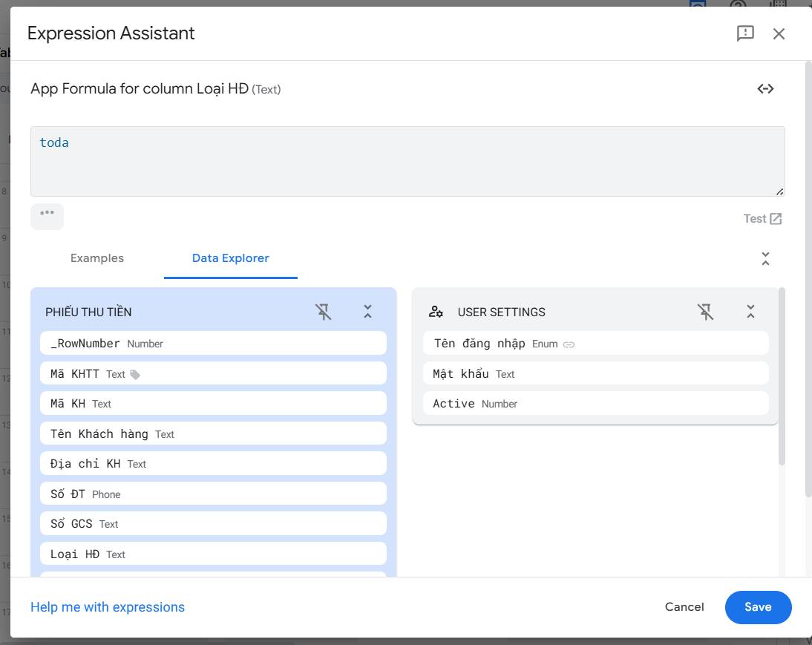Viewport: 812px width, 645px height.
Task: Click the Test link with external icon
Action: tap(762, 218)
